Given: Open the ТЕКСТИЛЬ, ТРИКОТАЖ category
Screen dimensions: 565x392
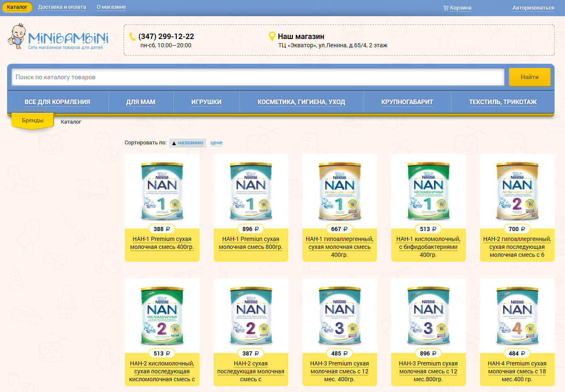Looking at the screenshot, I should coord(503,102).
